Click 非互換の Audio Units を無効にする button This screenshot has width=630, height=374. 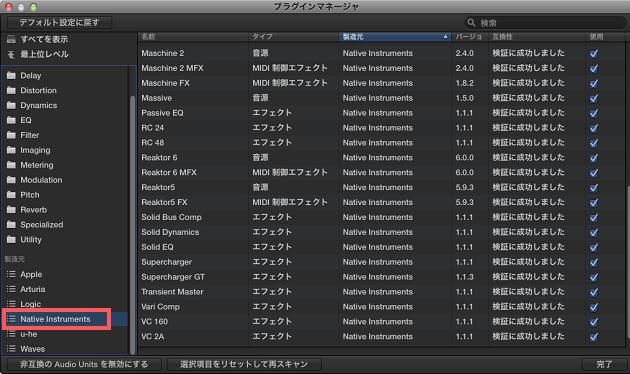(x=84, y=364)
